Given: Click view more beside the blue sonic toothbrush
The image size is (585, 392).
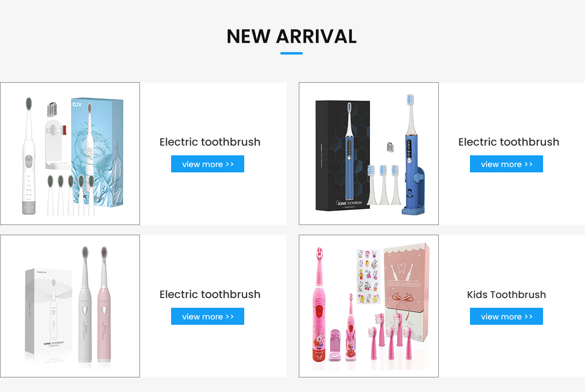Looking at the screenshot, I should point(507,164).
